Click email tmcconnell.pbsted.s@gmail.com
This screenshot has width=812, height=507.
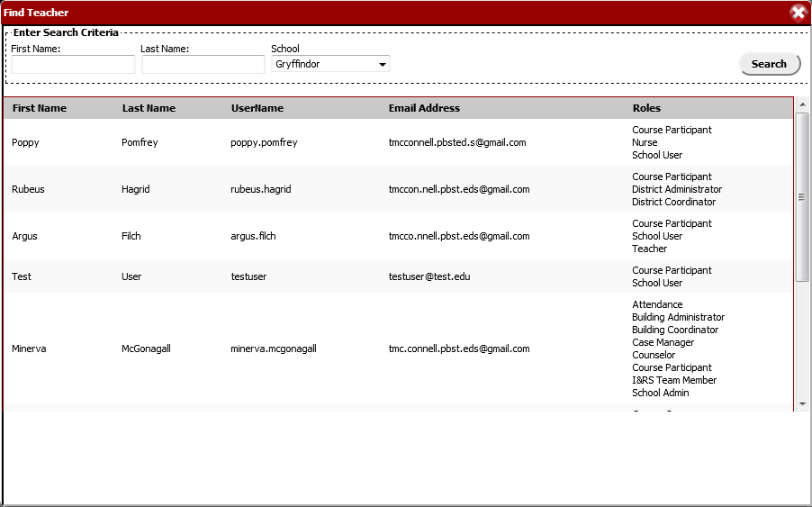(457, 142)
